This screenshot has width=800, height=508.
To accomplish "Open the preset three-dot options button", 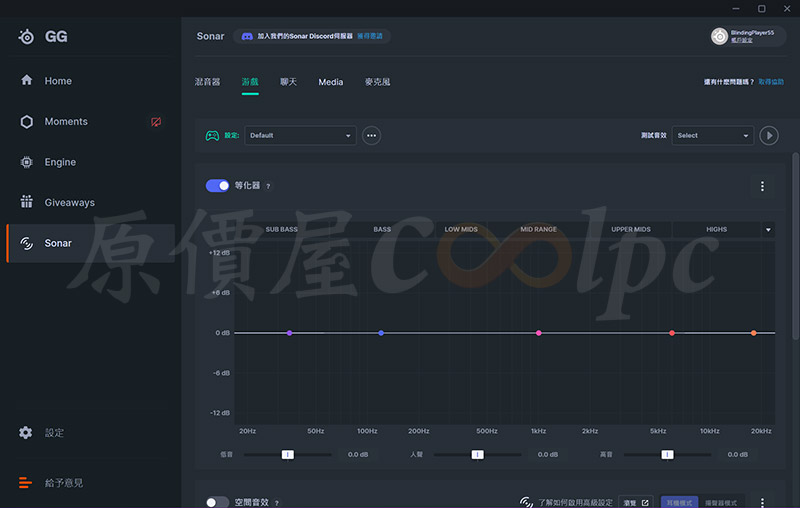I will 371,136.
